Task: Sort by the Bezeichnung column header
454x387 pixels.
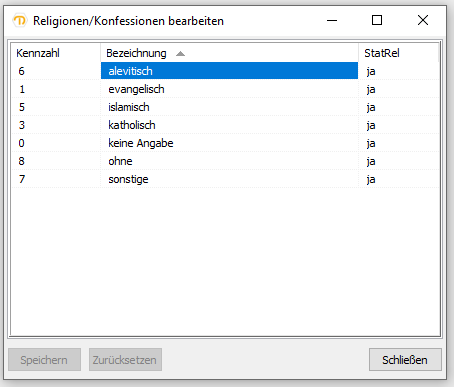Action: click(x=229, y=53)
